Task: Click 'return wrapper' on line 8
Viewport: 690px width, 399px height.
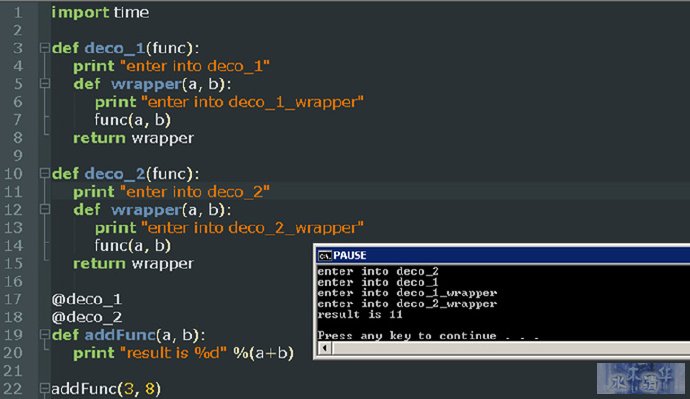Action: (x=133, y=138)
